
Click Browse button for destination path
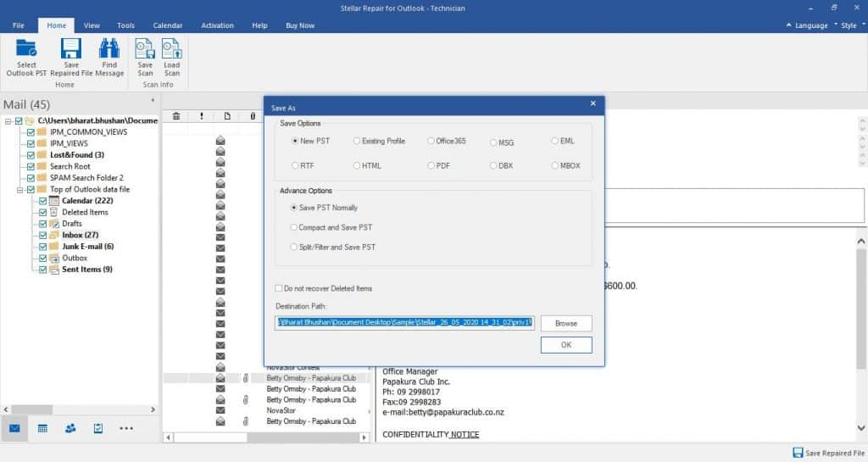[x=565, y=323]
